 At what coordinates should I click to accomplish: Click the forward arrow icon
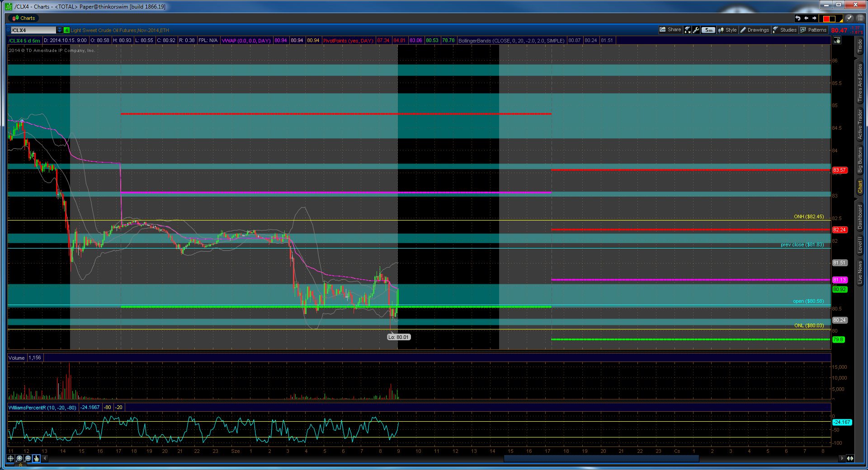[x=814, y=18]
